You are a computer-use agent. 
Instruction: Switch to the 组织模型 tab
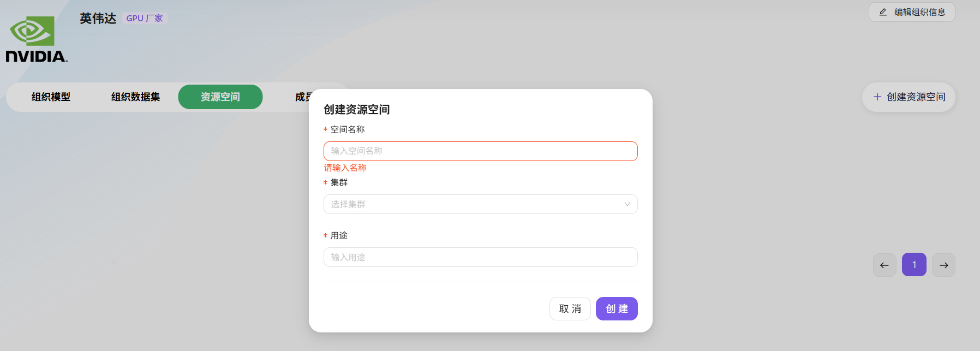[x=52, y=97]
